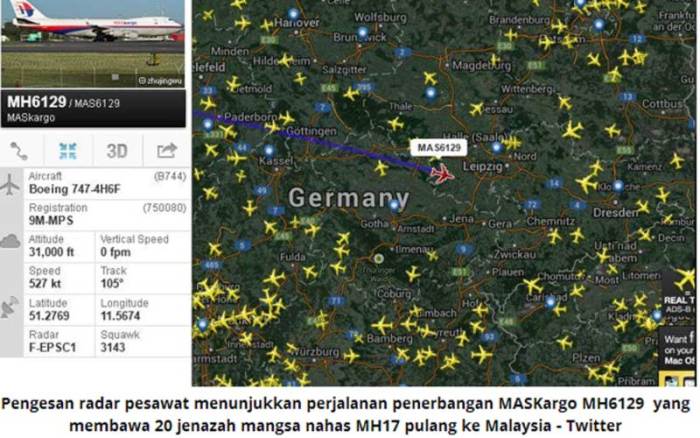The width and height of the screenshot is (700, 438).
Task: Click the MH6129 flight number header
Action: pos(37,102)
